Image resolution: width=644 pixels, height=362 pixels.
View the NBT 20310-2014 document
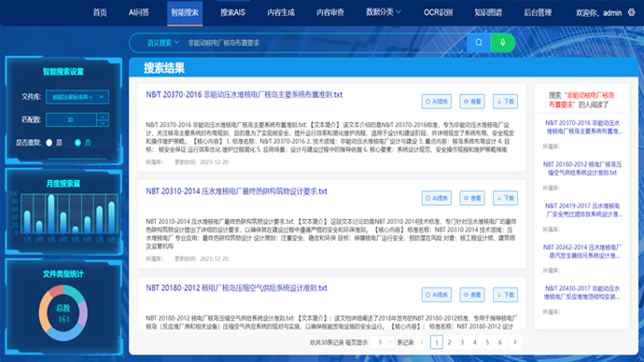472,198
